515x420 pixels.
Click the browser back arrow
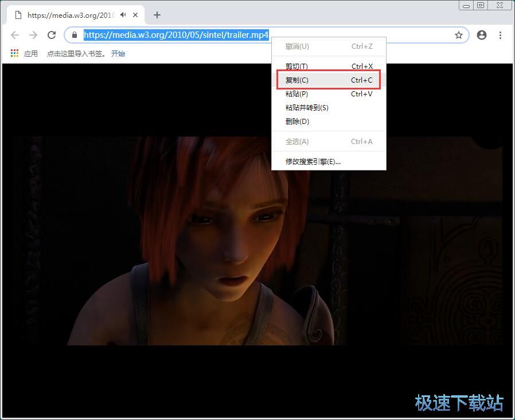[15, 35]
